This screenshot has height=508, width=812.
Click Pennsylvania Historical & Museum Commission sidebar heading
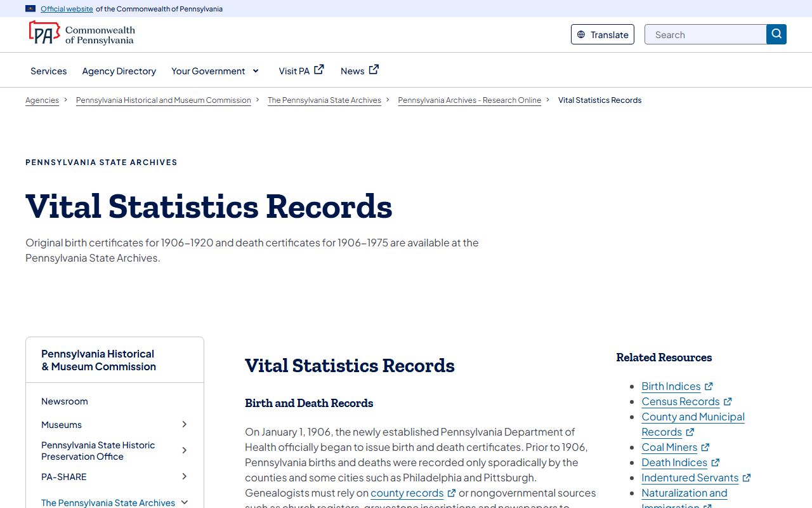point(98,360)
